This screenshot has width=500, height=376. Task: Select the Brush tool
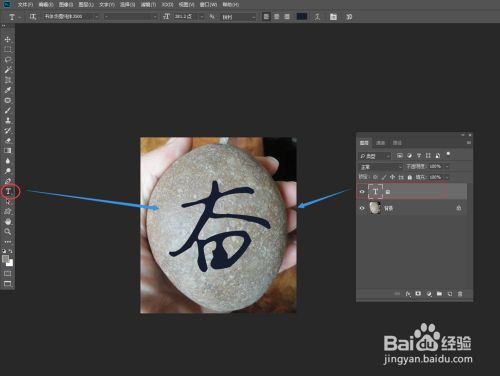(8, 110)
